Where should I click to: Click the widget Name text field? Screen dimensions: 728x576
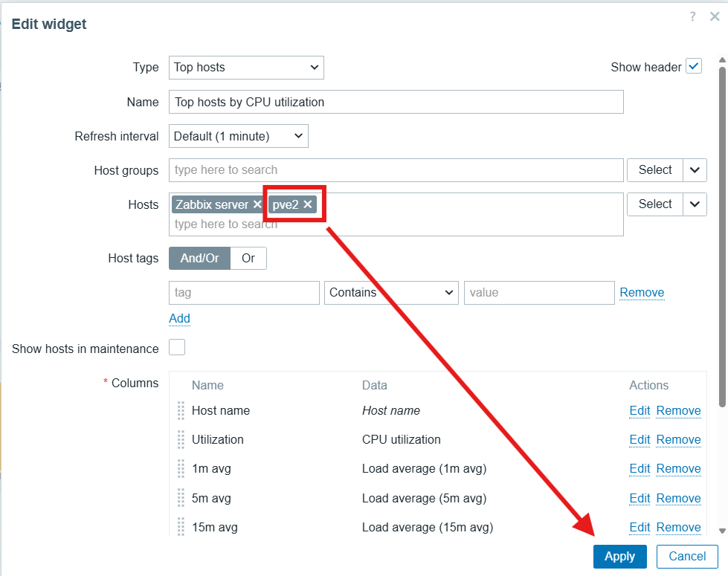pyautogui.click(x=396, y=102)
